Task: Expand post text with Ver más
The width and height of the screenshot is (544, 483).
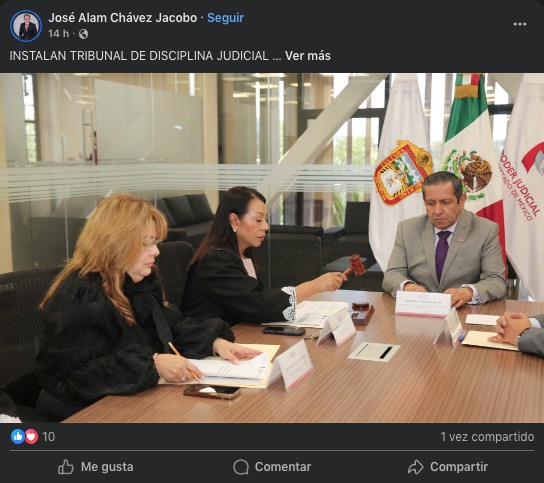Action: pyautogui.click(x=308, y=56)
